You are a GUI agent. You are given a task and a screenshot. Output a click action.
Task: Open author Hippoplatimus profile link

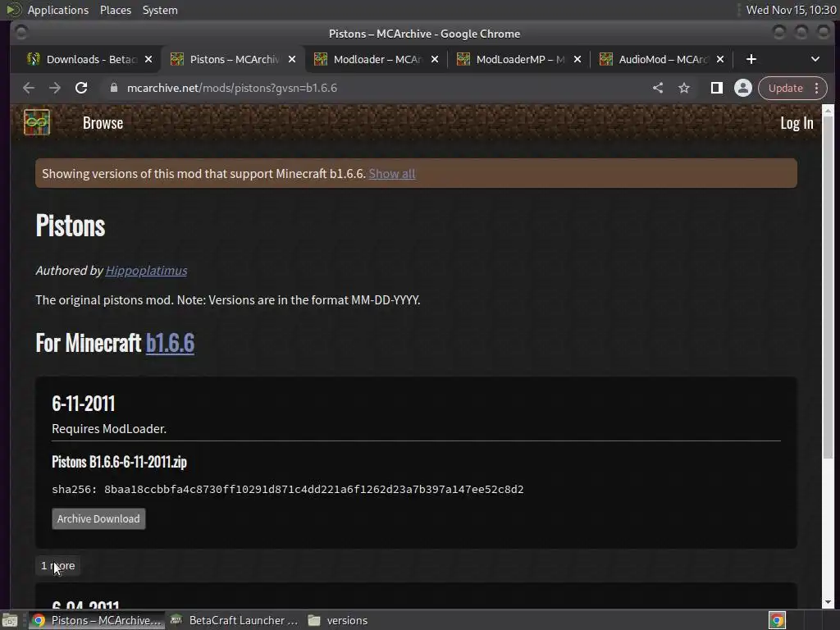tap(146, 271)
